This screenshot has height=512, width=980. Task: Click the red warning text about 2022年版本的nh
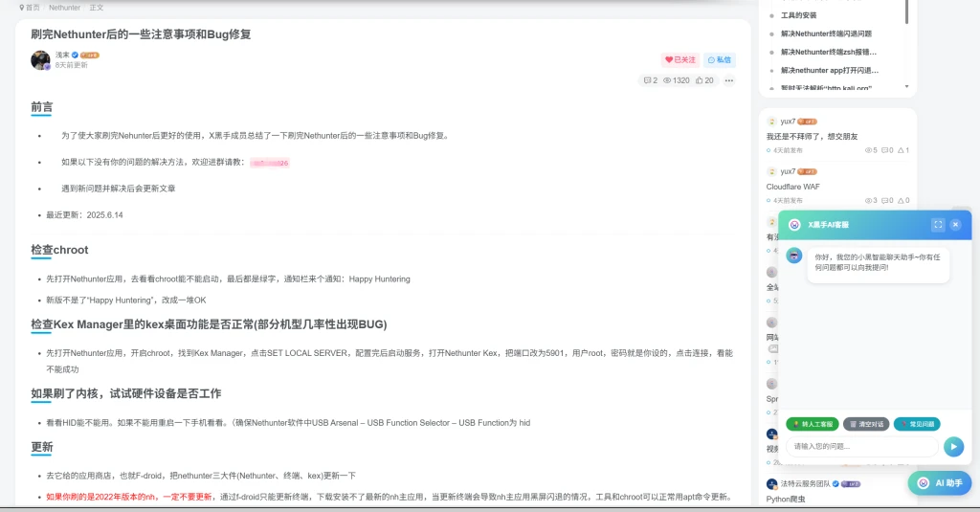click(x=129, y=497)
